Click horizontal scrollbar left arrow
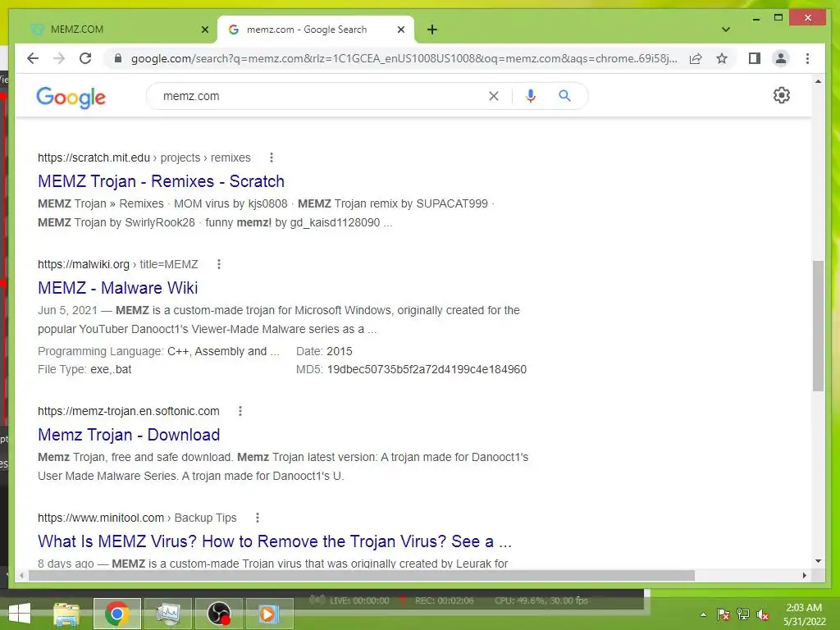This screenshot has width=840, height=630. point(21,576)
